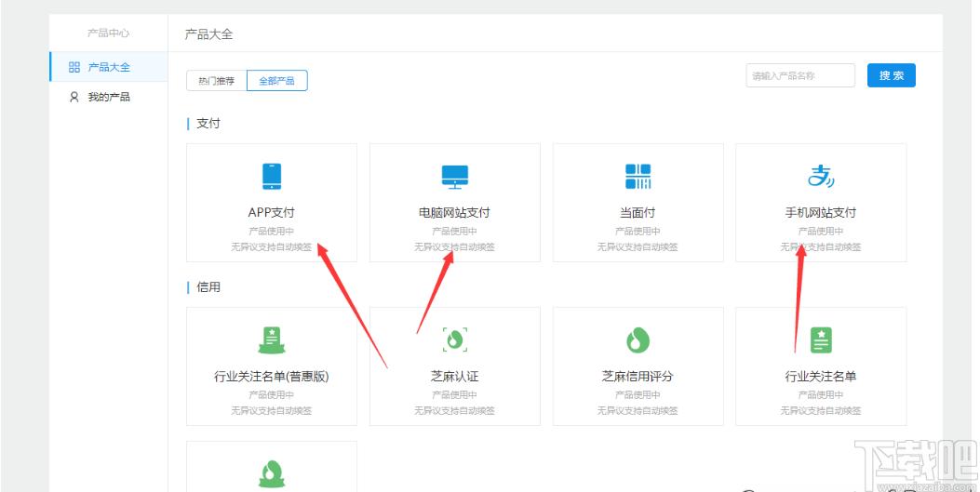Image resolution: width=980 pixels, height=492 pixels.
Task: Open 产品大全 in the sidebar
Action: click(x=109, y=67)
